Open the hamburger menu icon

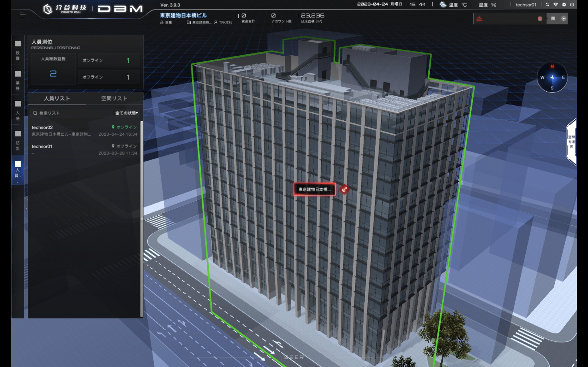[x=23, y=15]
